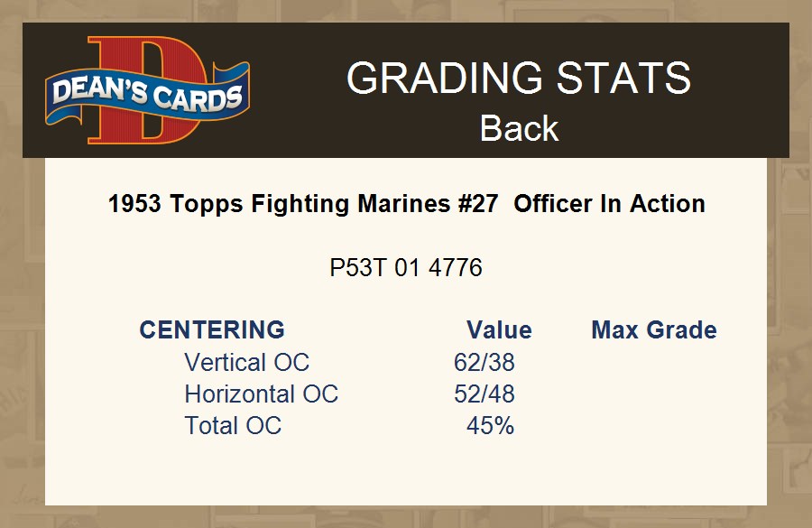Screen dimensions: 812x528
Task: Select the 52/48 horizontal centering value
Action: 484,394
